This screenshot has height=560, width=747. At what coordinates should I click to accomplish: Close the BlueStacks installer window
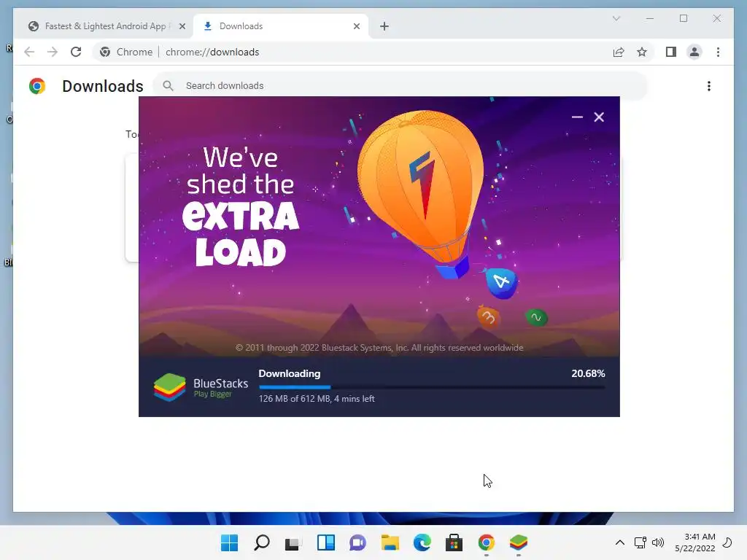tap(599, 117)
